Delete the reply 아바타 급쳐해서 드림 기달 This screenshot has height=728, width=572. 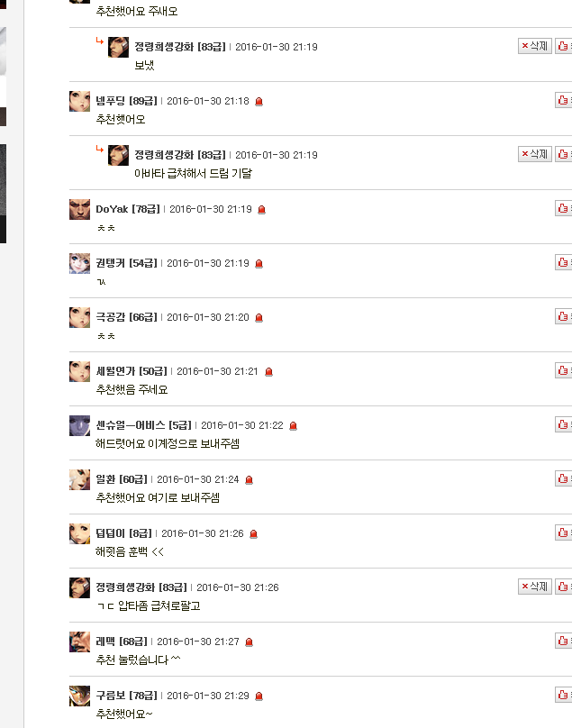click(x=535, y=154)
